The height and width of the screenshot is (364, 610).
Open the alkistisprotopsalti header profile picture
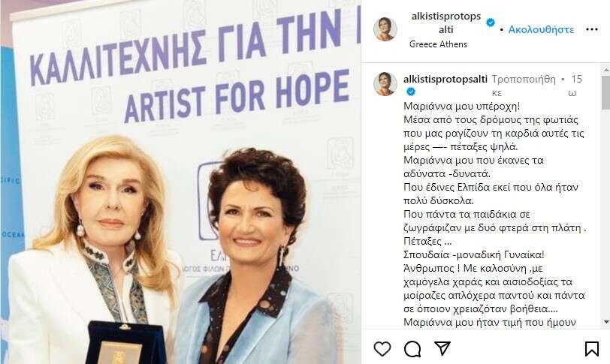tap(385, 29)
